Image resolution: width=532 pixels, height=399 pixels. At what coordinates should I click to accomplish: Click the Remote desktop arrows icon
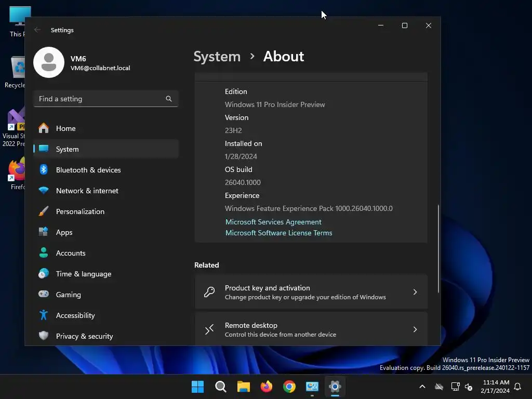coord(209,329)
